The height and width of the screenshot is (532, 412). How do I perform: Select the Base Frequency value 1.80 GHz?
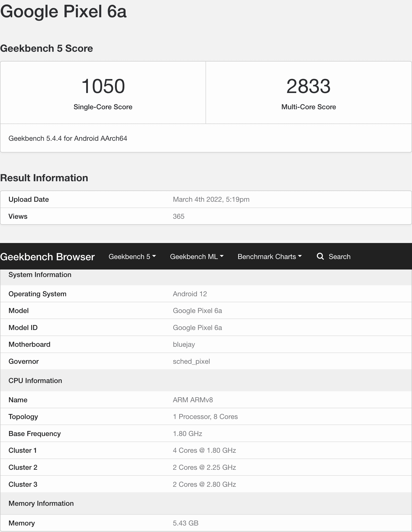(x=188, y=433)
